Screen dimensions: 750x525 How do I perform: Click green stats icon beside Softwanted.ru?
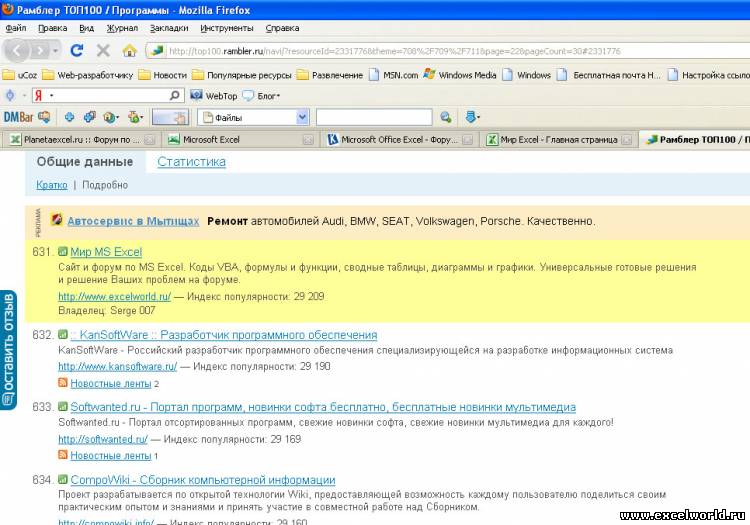tap(63, 406)
